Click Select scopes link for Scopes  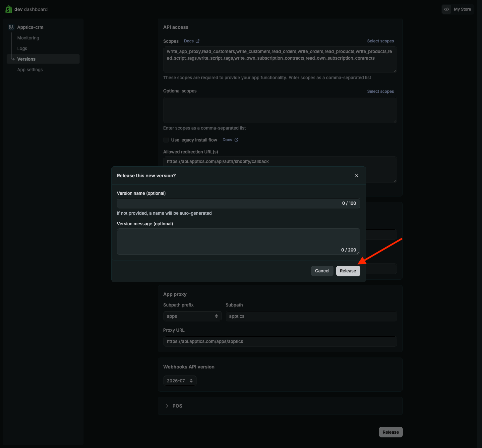point(381,41)
